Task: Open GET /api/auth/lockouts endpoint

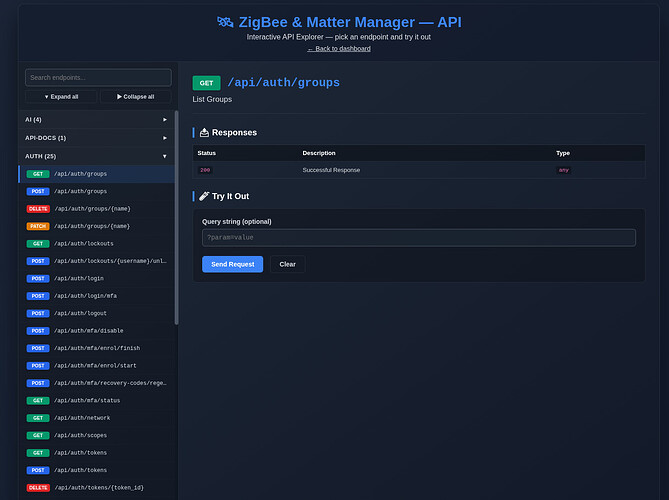Action: pos(96,244)
